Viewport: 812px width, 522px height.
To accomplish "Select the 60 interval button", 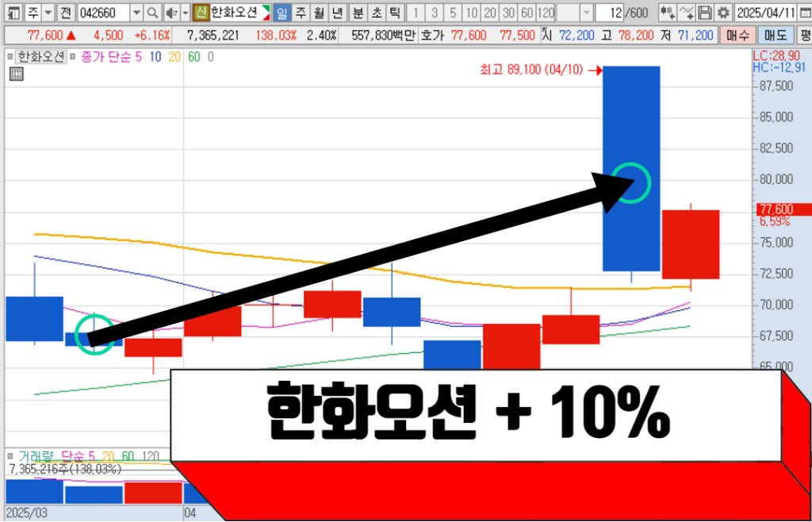I will coord(527,13).
